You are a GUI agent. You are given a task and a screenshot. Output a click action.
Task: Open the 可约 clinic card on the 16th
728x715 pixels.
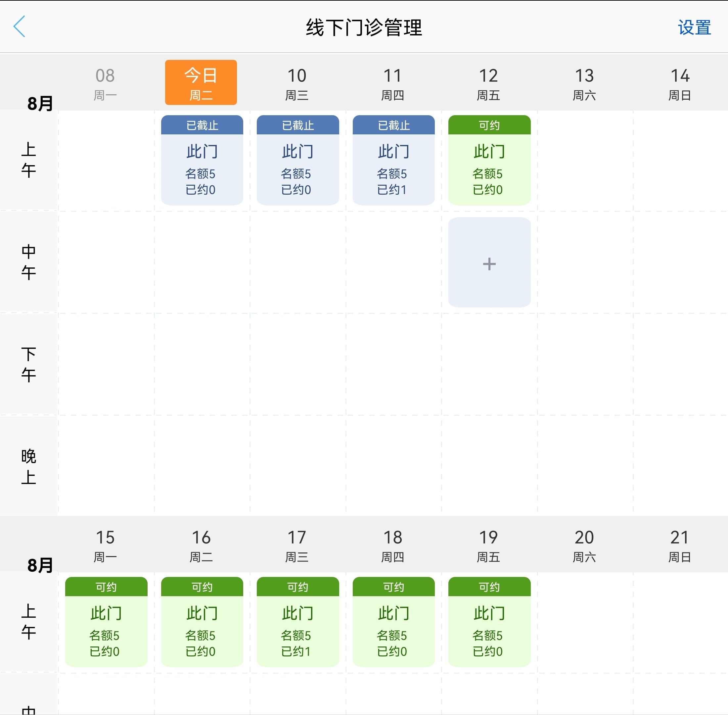pyautogui.click(x=202, y=622)
